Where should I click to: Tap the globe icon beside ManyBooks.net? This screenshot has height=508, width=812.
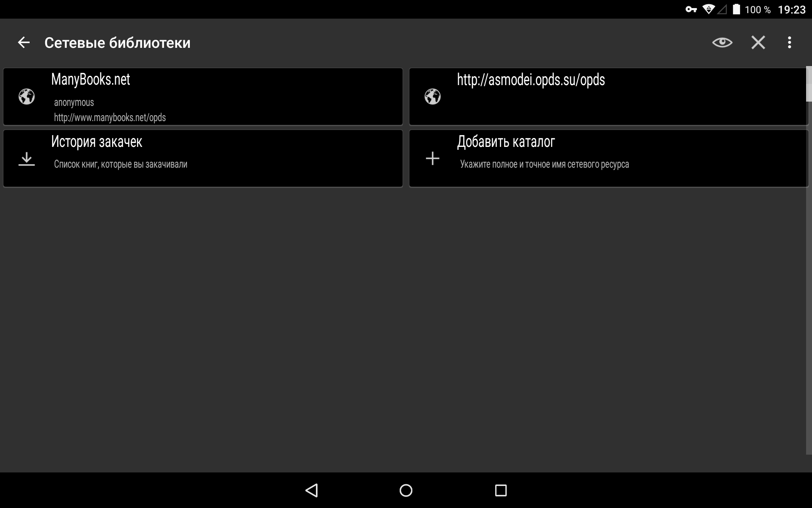click(x=27, y=97)
